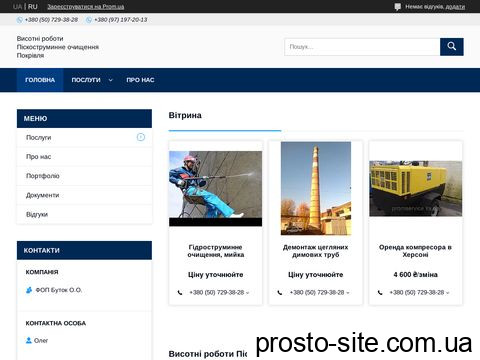Expand phone list in Гідроструминне очищення card
The image size is (480, 360).
click(x=248, y=293)
